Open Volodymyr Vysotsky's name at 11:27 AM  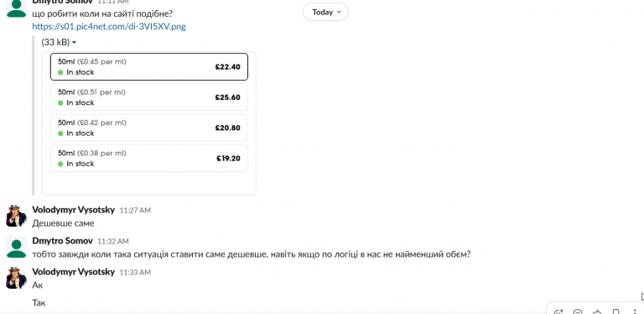tap(74, 210)
